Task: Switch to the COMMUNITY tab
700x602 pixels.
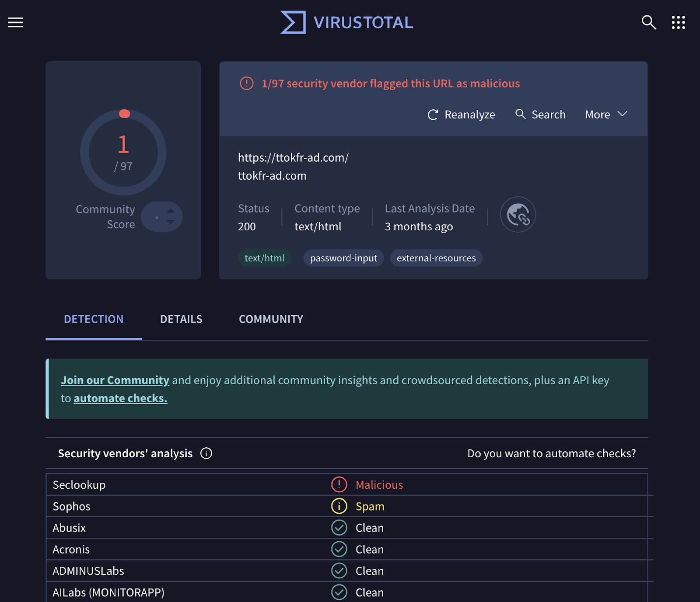Action: click(271, 319)
